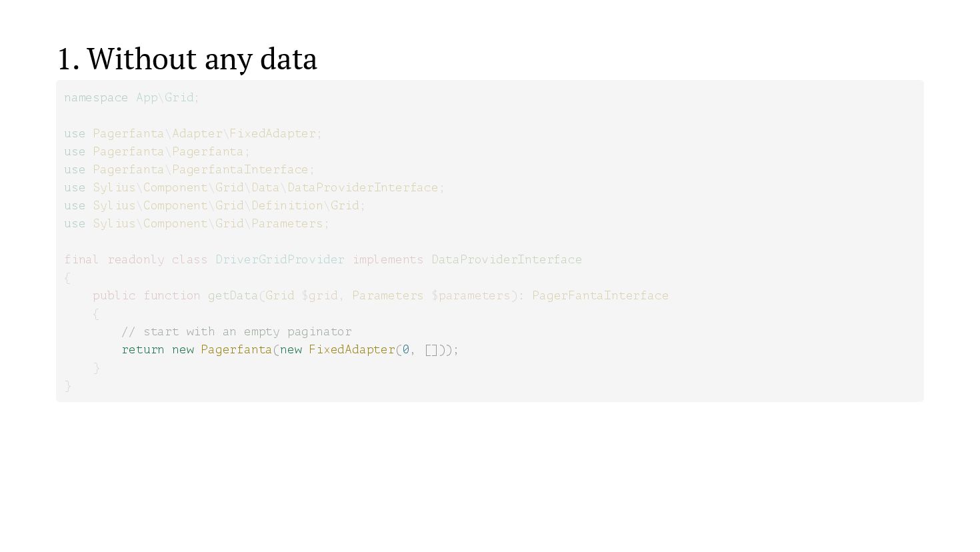Click the "return" keyword

pos(143,349)
